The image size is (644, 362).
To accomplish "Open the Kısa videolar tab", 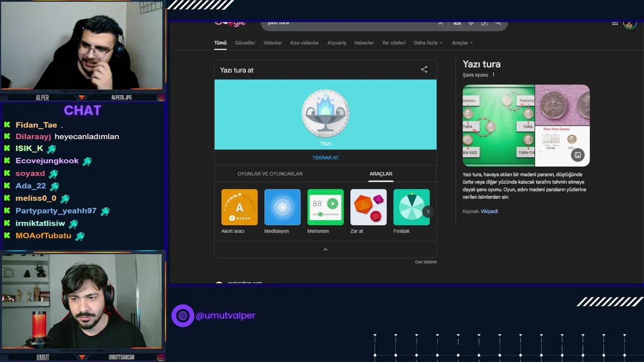I will click(304, 43).
